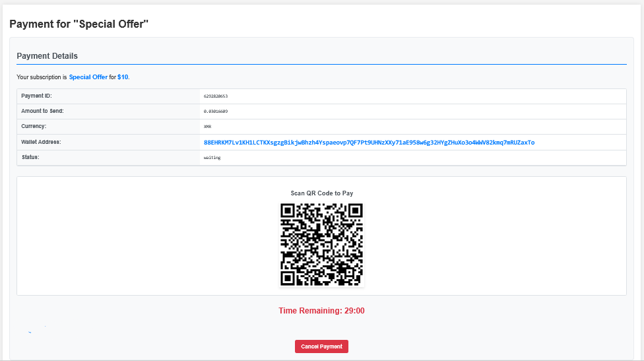Click the $10 price text
The width and height of the screenshot is (644, 361).
pyautogui.click(x=122, y=77)
